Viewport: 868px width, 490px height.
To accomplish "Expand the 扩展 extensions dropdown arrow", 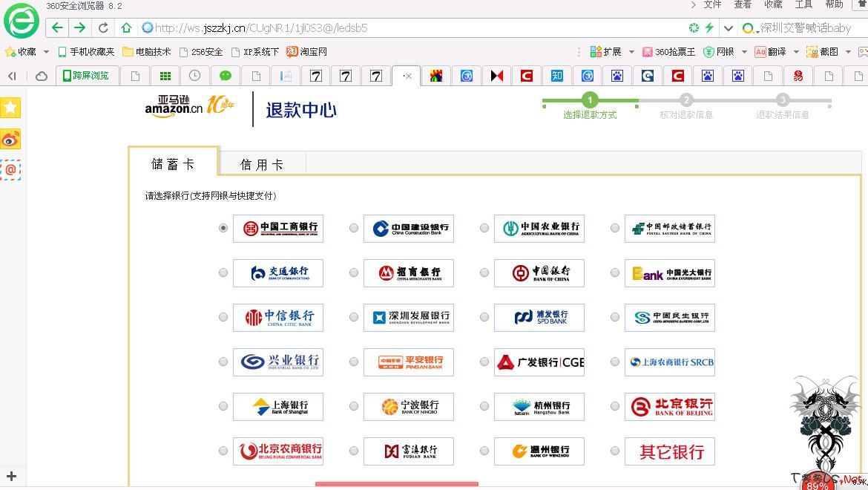I will [x=631, y=52].
